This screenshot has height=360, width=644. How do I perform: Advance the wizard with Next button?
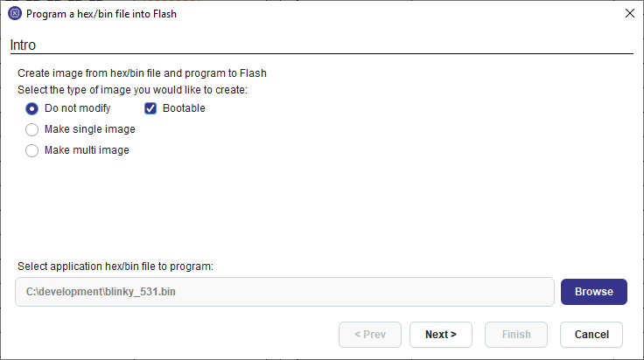441,335
